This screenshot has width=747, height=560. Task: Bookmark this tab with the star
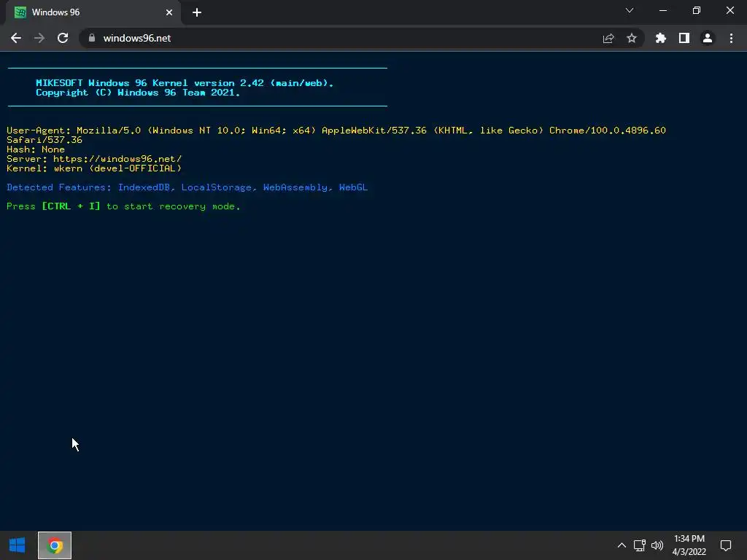(x=632, y=38)
